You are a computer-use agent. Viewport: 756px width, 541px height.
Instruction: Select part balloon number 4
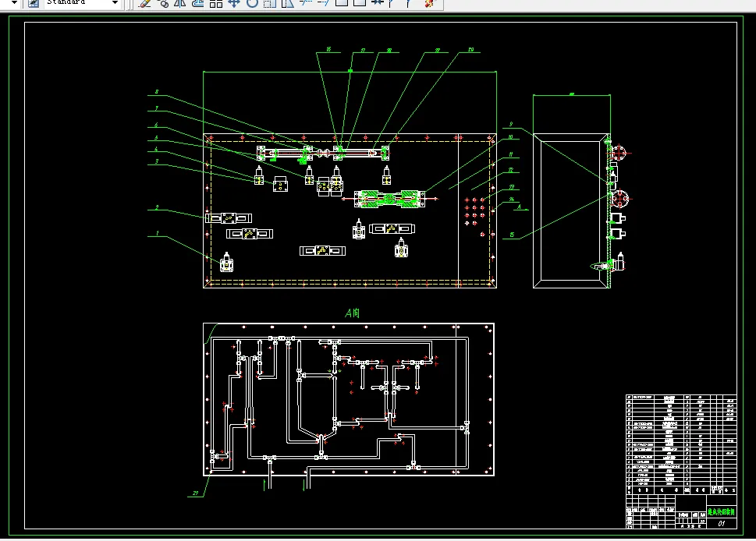coord(156,150)
